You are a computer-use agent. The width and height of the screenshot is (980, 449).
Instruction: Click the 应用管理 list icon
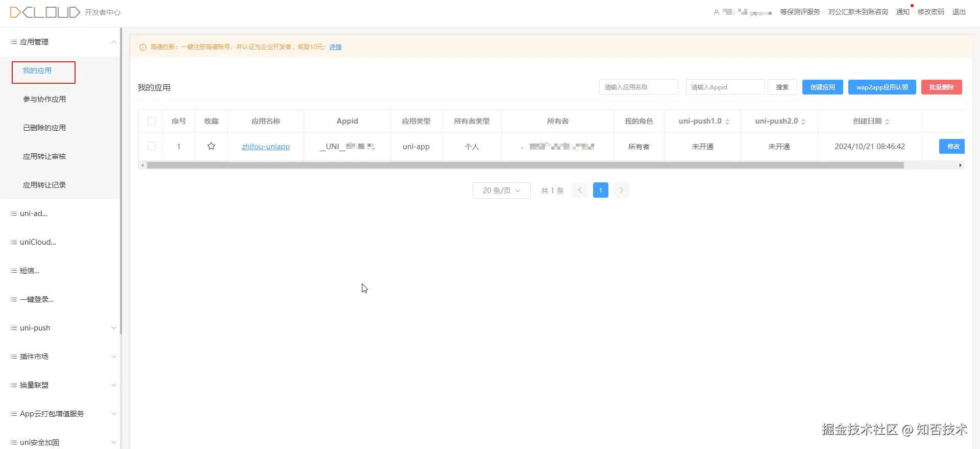coord(13,42)
